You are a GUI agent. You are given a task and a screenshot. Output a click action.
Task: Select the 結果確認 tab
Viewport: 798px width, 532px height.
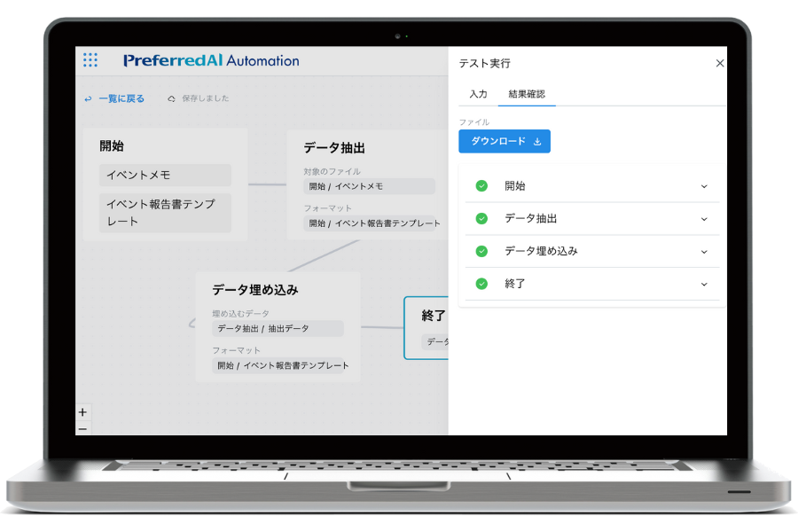point(527,94)
